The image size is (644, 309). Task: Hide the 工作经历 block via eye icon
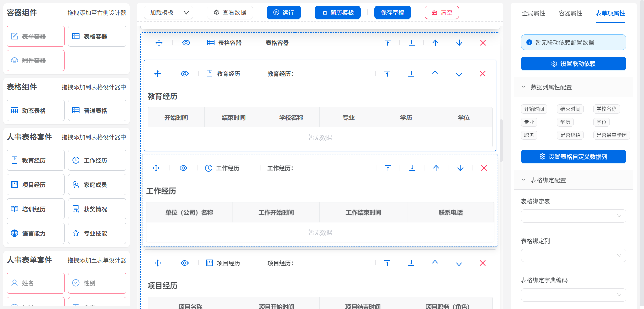click(183, 168)
